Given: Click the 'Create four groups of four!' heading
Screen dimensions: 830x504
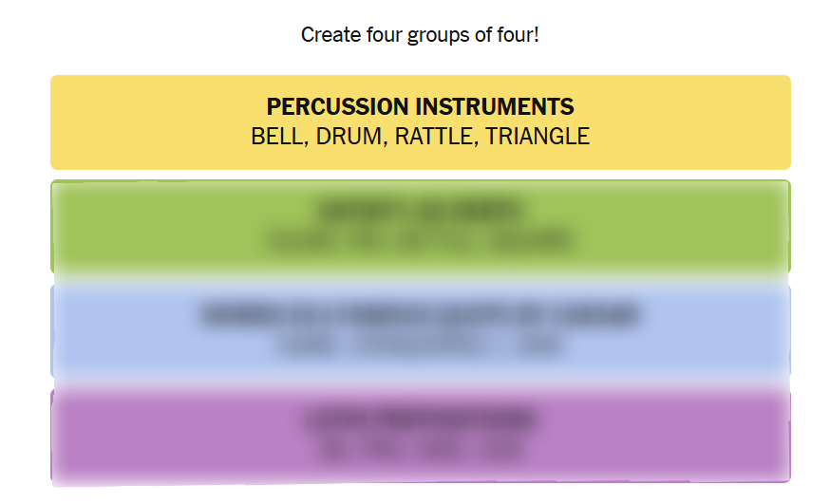Looking at the screenshot, I should click(420, 35).
